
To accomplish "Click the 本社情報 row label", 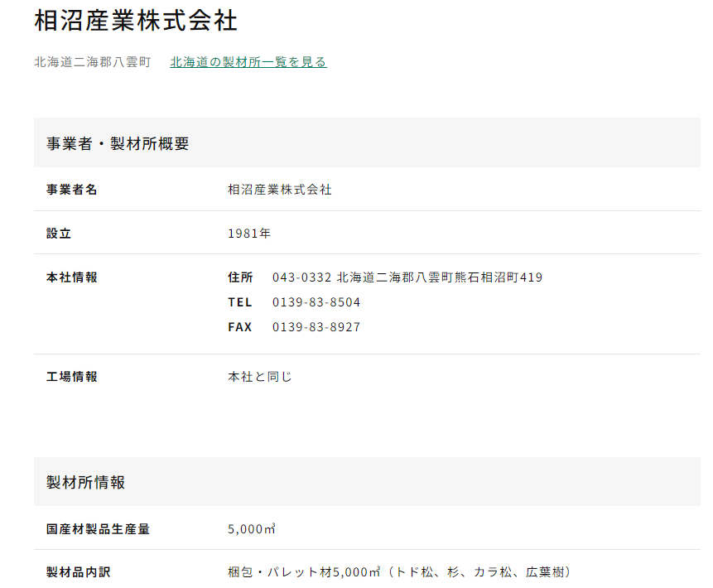I will tap(72, 277).
